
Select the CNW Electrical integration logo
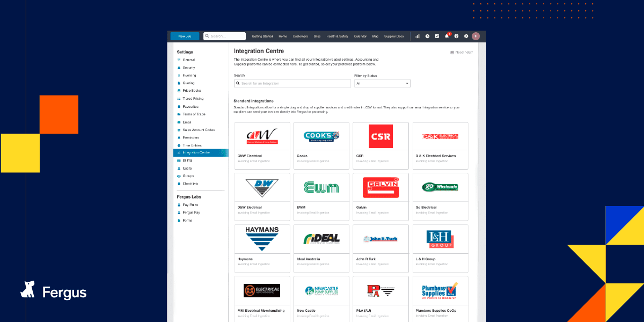pos(262,136)
